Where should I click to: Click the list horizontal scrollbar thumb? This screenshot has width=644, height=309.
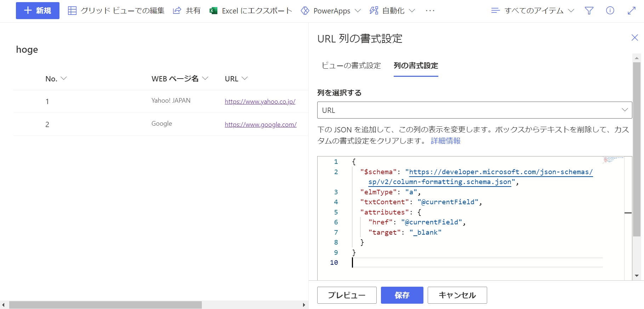(106, 305)
